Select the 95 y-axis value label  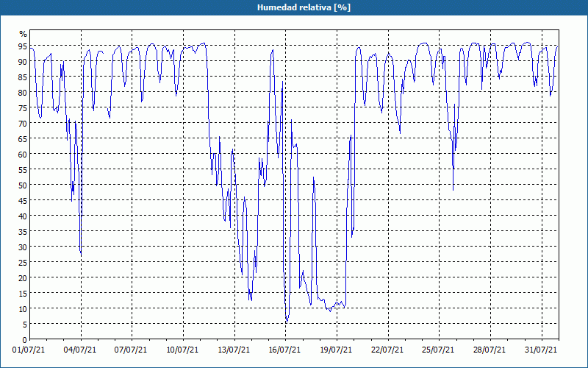[23, 46]
